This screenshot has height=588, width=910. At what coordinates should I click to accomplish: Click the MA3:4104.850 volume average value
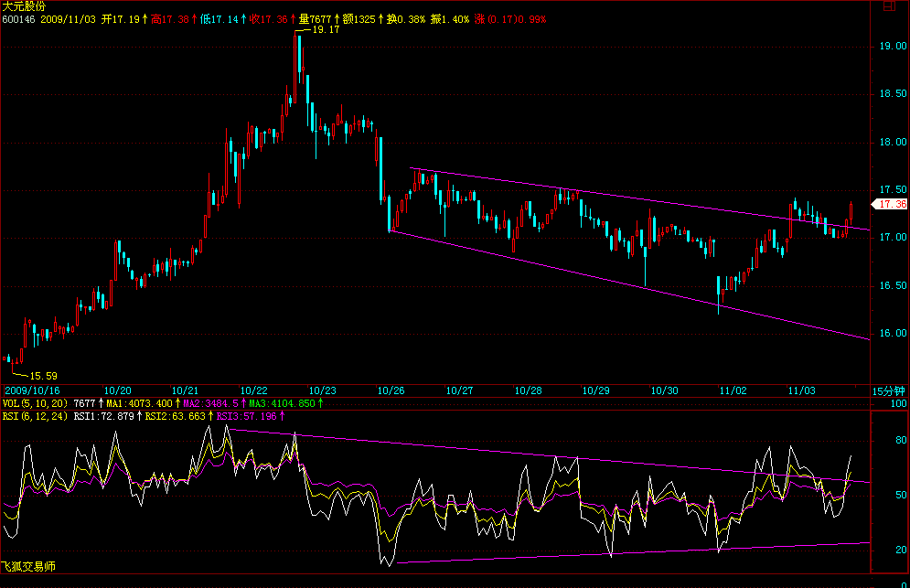click(282, 403)
